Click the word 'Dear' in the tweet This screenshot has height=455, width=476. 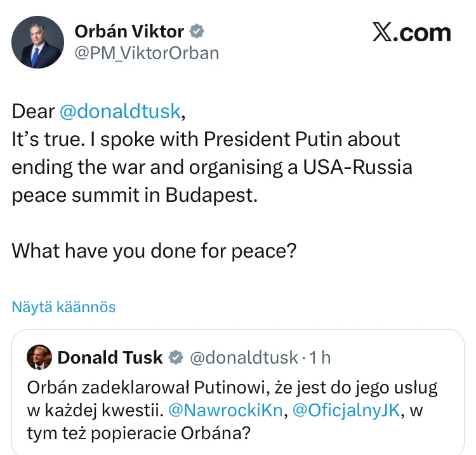coord(33,111)
